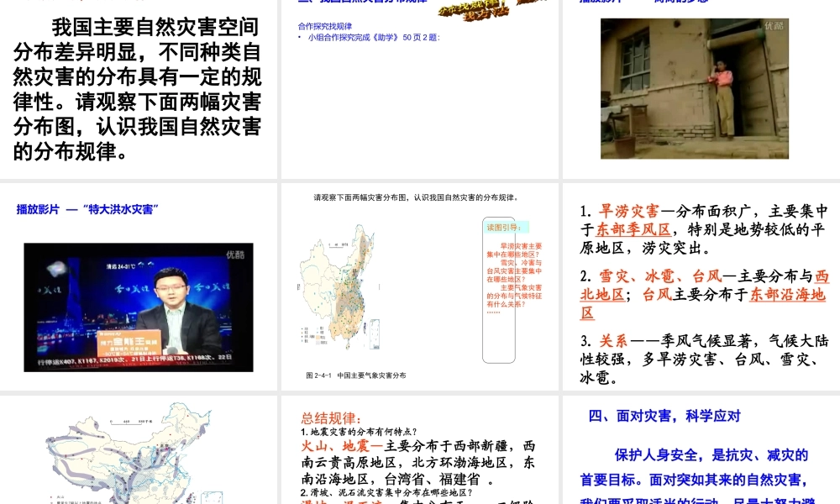Click the question 2.滑坡、泥石流灾害集中分布在哪些地区？

pos(386,493)
